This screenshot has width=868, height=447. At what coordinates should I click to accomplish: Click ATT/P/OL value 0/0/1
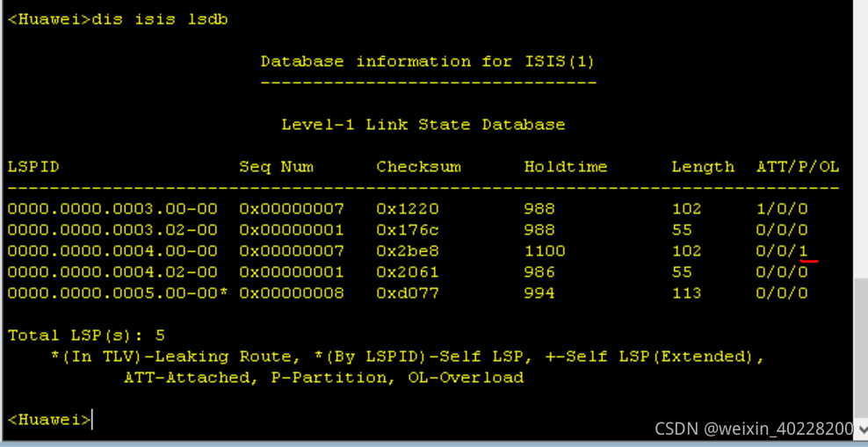coord(782,251)
